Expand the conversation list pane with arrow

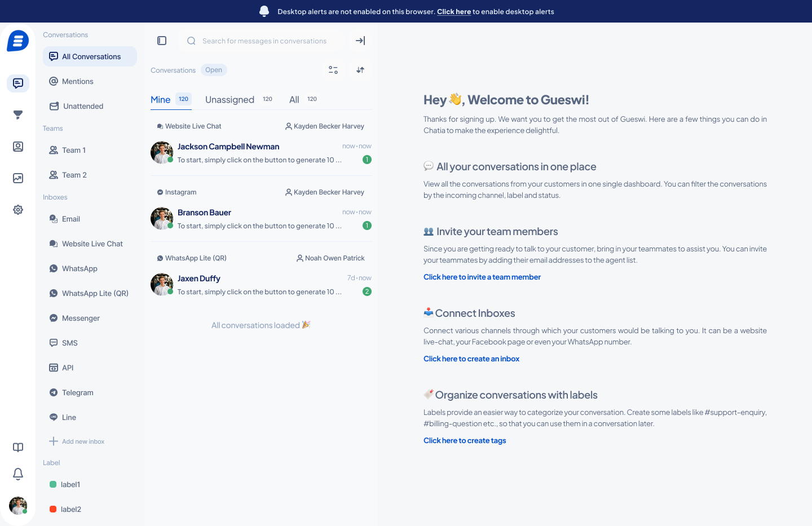point(360,41)
